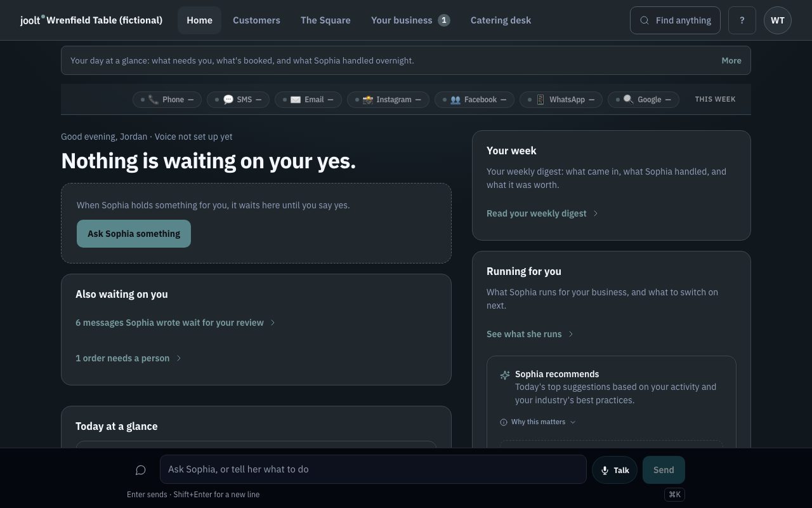
Task: Click the sparkle icon by Sophia recommends
Action: tap(505, 375)
